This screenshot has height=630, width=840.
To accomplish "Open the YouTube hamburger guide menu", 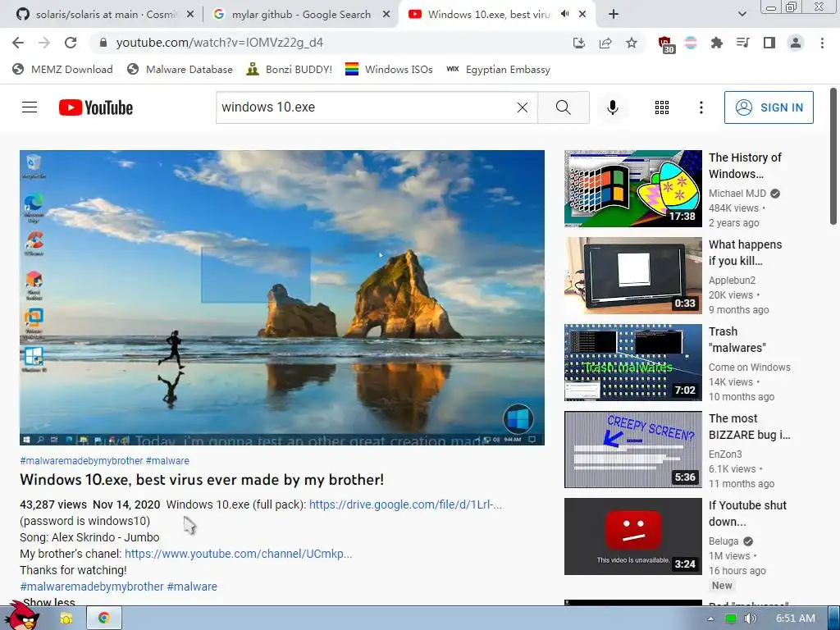I will 30,107.
